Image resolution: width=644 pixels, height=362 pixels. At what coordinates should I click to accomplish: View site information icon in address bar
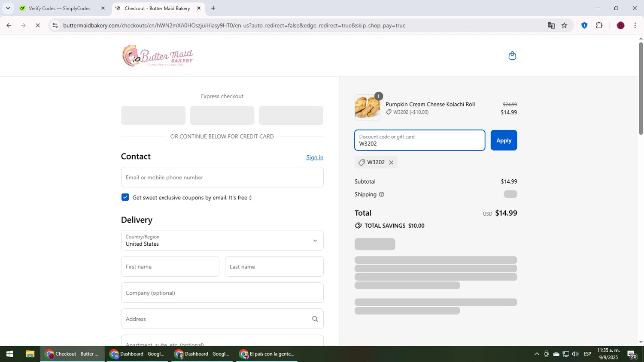55,26
